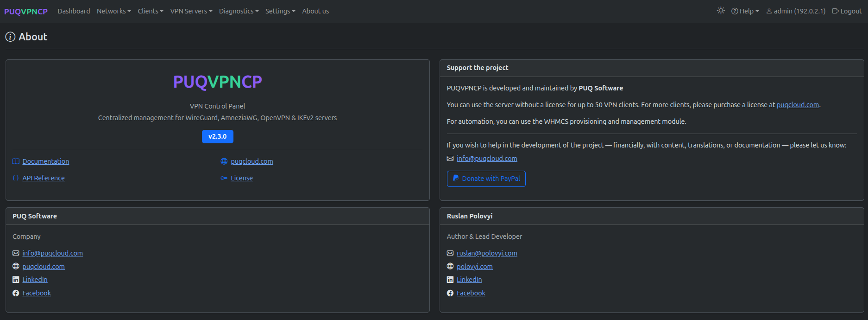Click the question mark Help icon
868x320 pixels.
[735, 11]
